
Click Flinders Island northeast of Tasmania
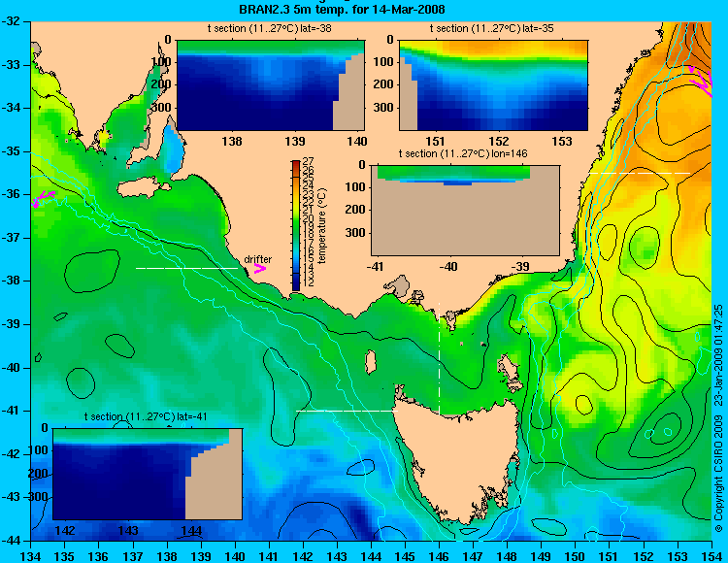[509, 368]
